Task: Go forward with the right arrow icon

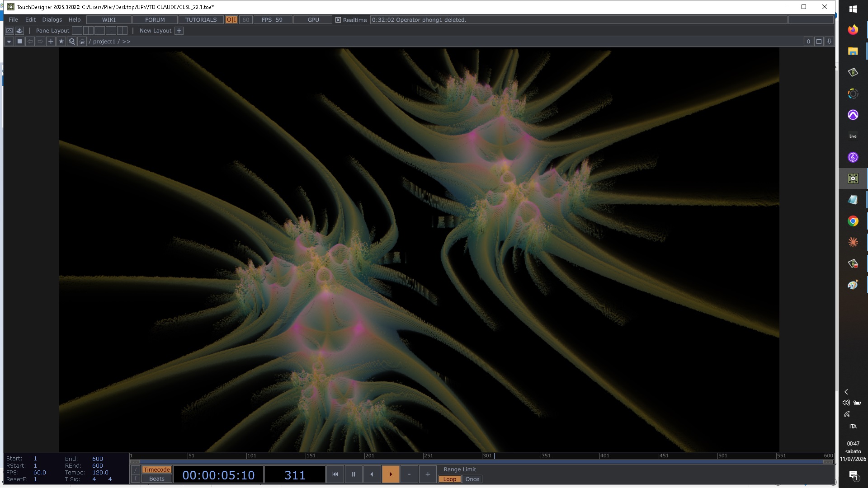Action: point(40,42)
